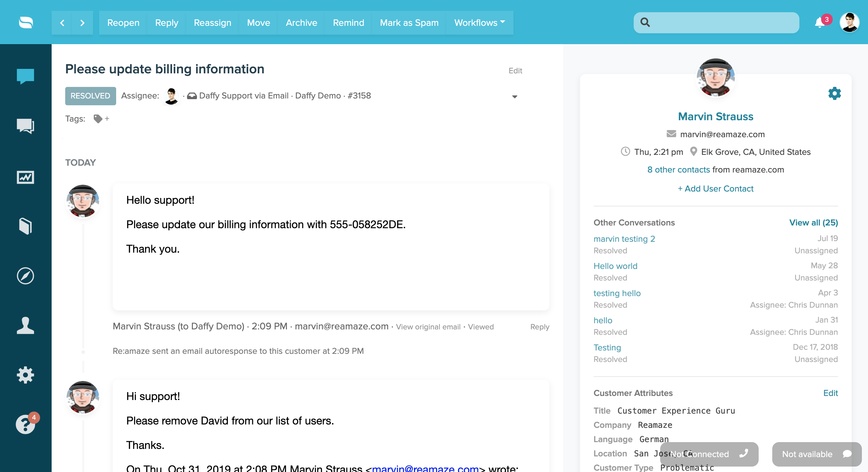Click the settings gear icon in sidebar

25,374
